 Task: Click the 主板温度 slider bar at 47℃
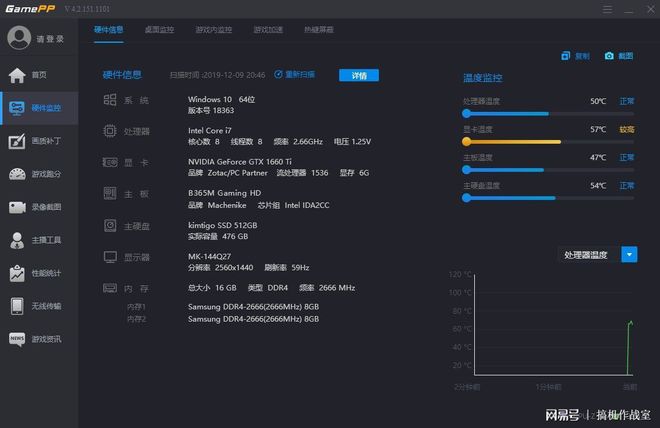point(548,170)
